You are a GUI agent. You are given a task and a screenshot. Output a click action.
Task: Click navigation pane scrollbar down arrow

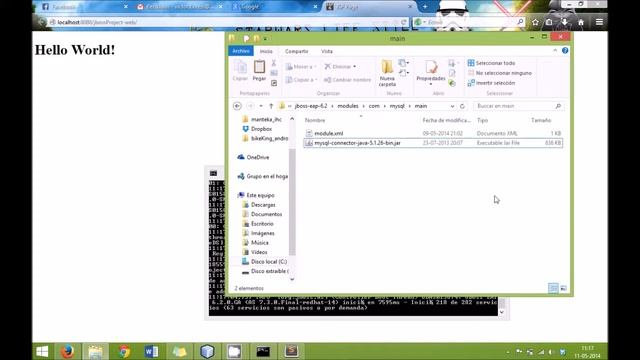[x=292, y=280]
